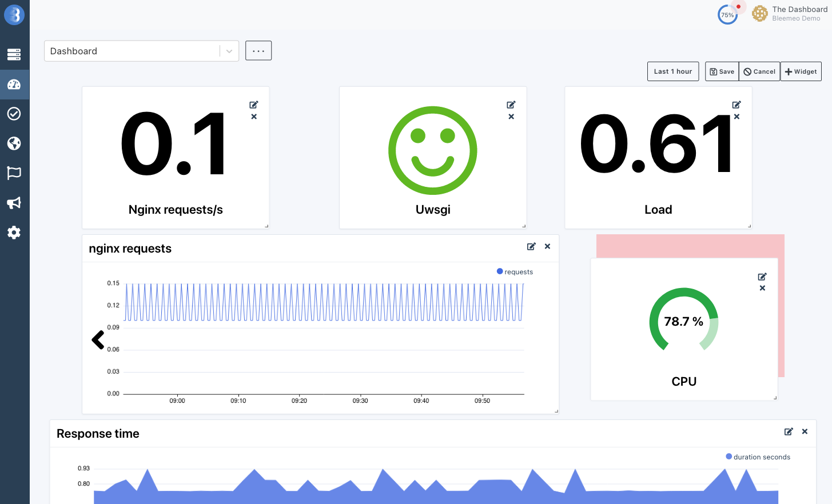Select the dashboards gauge icon in sidebar

coord(14,84)
